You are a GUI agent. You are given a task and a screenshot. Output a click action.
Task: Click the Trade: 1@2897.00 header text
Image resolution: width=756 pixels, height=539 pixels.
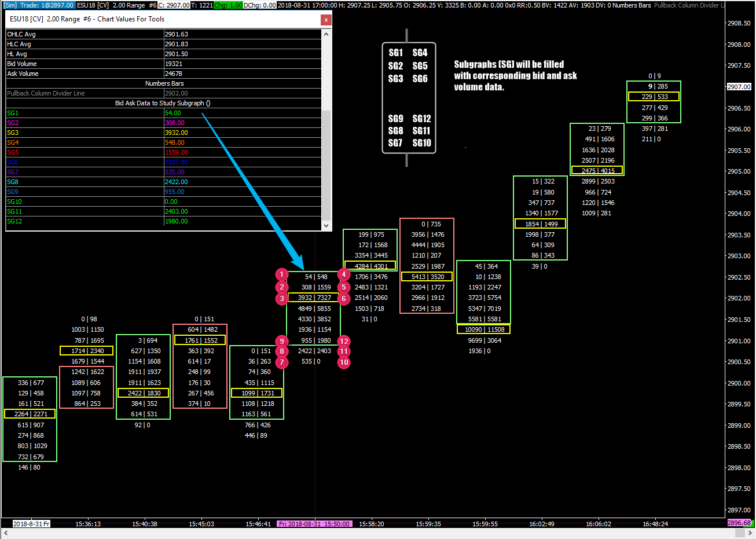pos(47,5)
